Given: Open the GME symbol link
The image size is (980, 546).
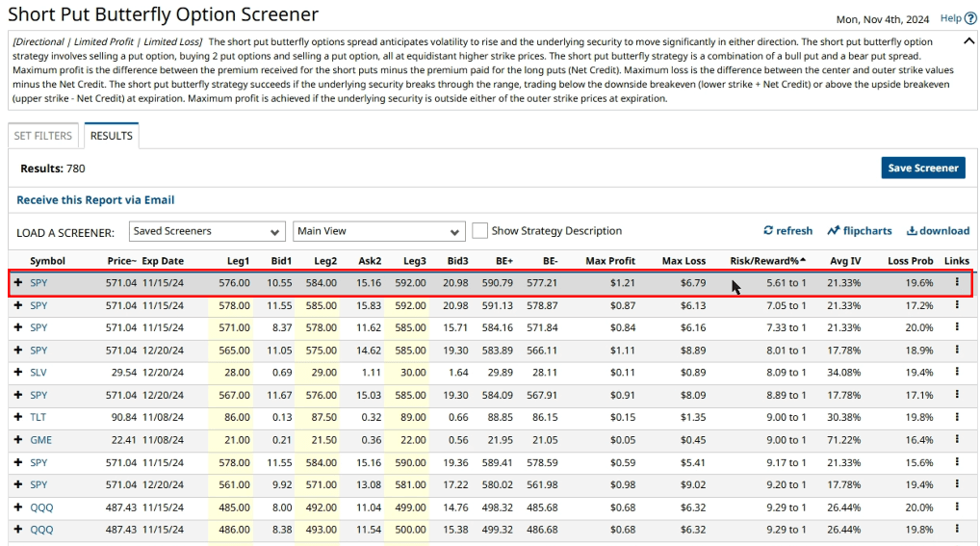Looking at the screenshot, I should (40, 440).
